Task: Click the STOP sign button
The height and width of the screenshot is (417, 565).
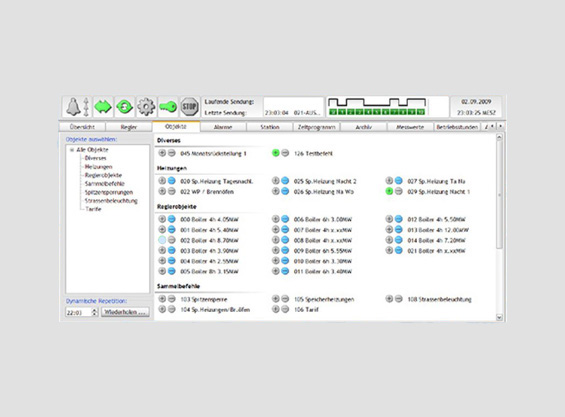Action: tap(189, 107)
